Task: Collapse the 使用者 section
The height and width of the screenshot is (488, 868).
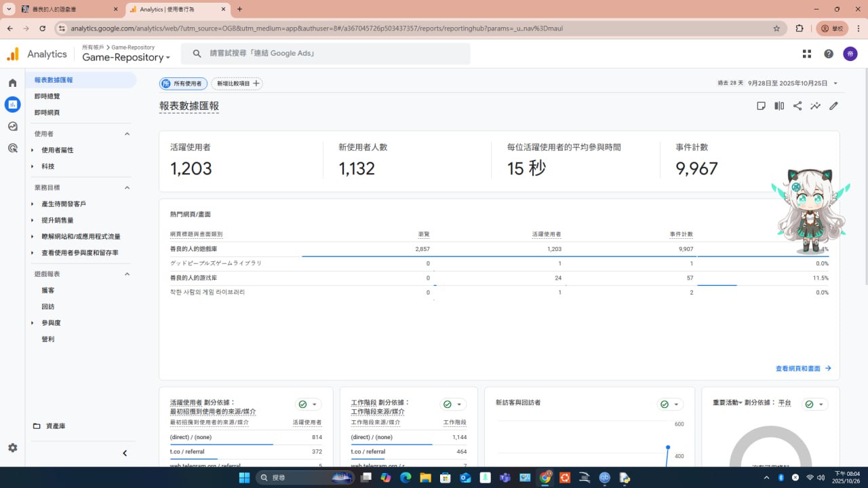Action: [x=127, y=134]
